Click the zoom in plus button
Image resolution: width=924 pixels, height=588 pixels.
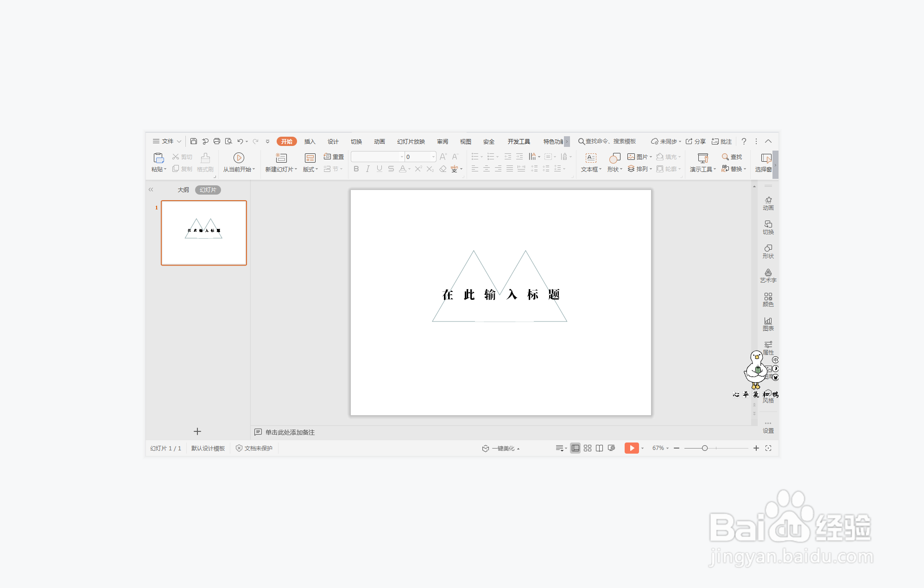pos(756,448)
